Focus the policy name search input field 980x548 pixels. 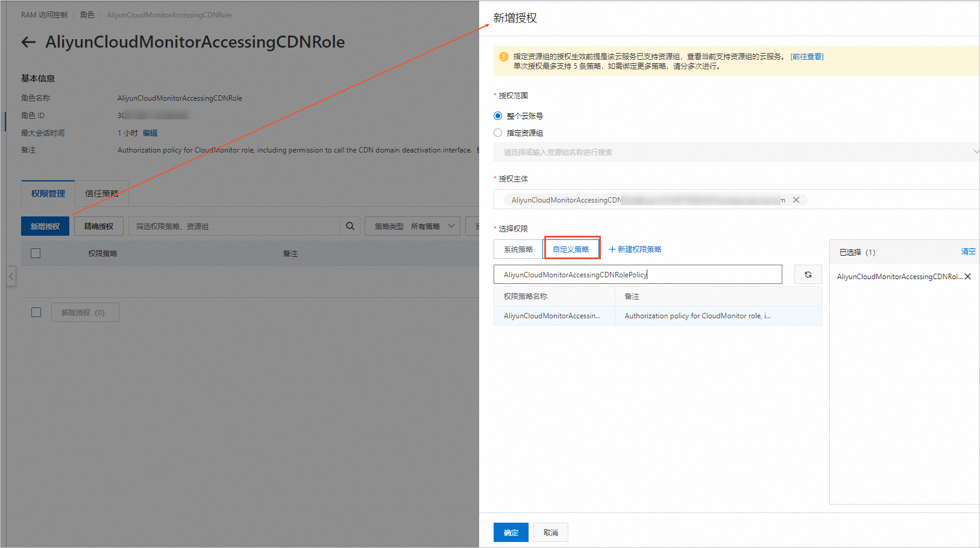(x=638, y=274)
